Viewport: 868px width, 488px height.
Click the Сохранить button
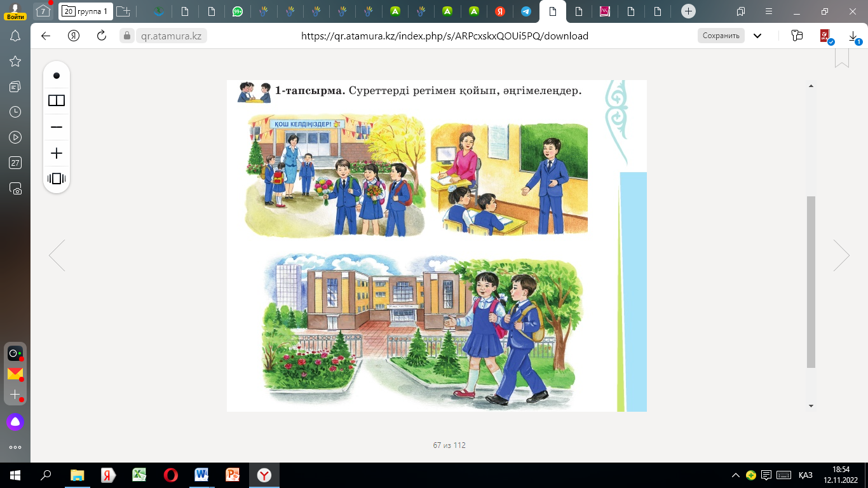[x=721, y=36]
